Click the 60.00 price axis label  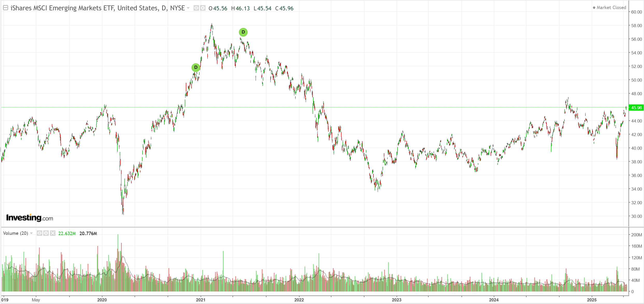click(x=636, y=12)
